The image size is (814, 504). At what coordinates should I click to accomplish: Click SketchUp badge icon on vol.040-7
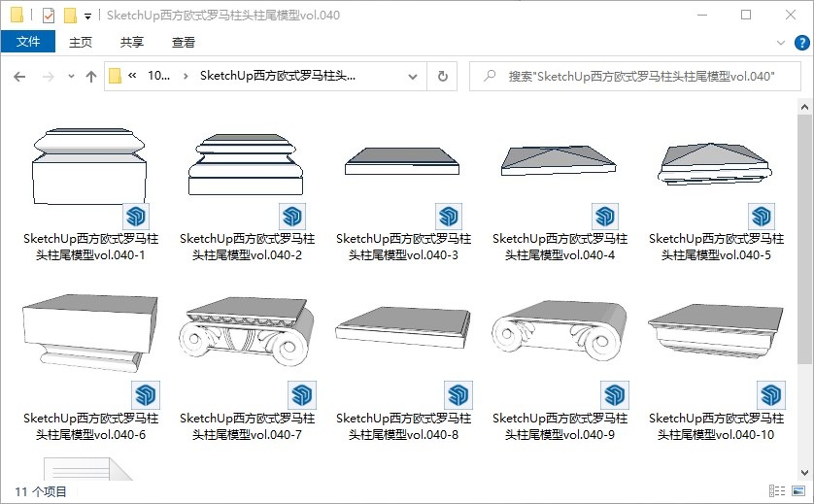[x=302, y=395]
